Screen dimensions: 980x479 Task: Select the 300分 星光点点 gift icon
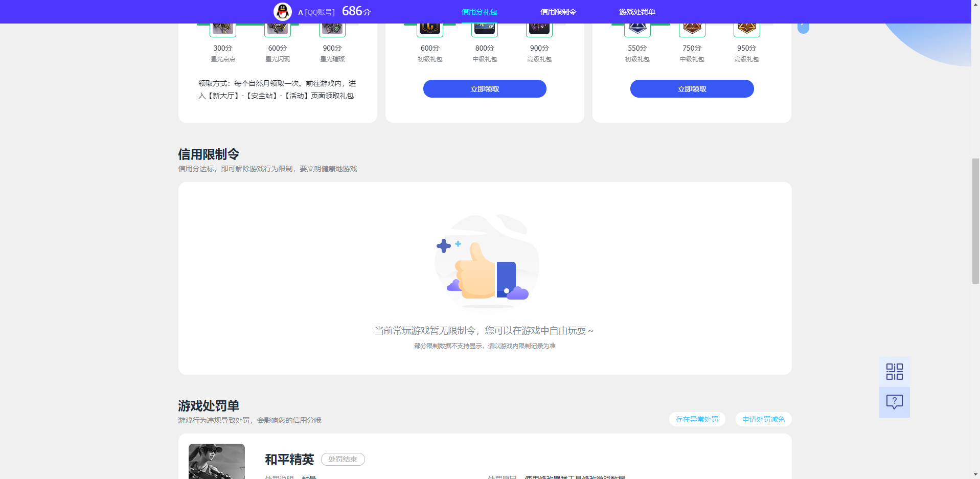click(223, 30)
